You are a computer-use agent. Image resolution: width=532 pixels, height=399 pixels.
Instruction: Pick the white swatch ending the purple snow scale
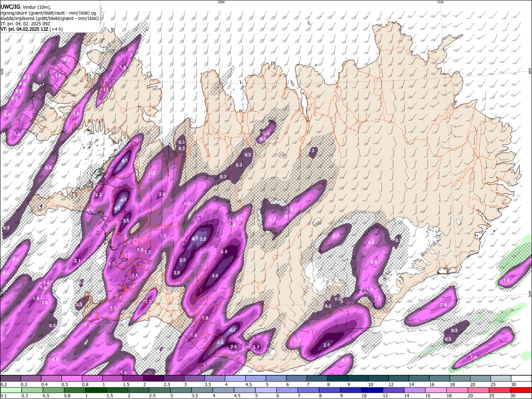pyautogui.click(x=521, y=379)
